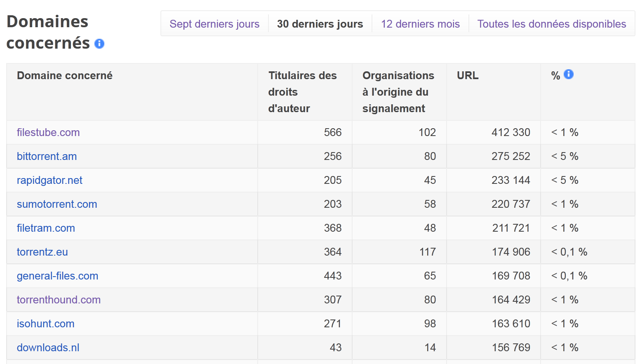Viewport: 640px width, 364px height.
Task: Click organisations value 58 in sumotorrent.com row
Action: [430, 204]
